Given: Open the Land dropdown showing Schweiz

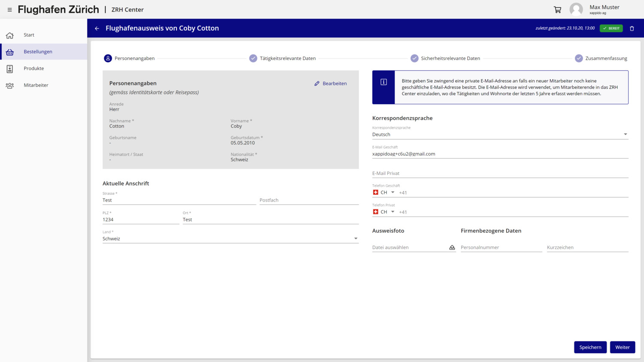Looking at the screenshot, I should (x=355, y=238).
